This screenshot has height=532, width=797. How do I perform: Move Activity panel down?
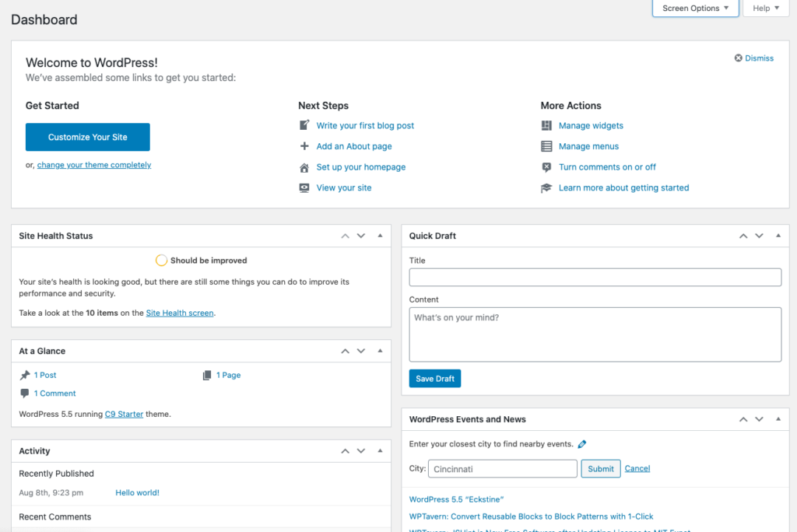pyautogui.click(x=361, y=451)
